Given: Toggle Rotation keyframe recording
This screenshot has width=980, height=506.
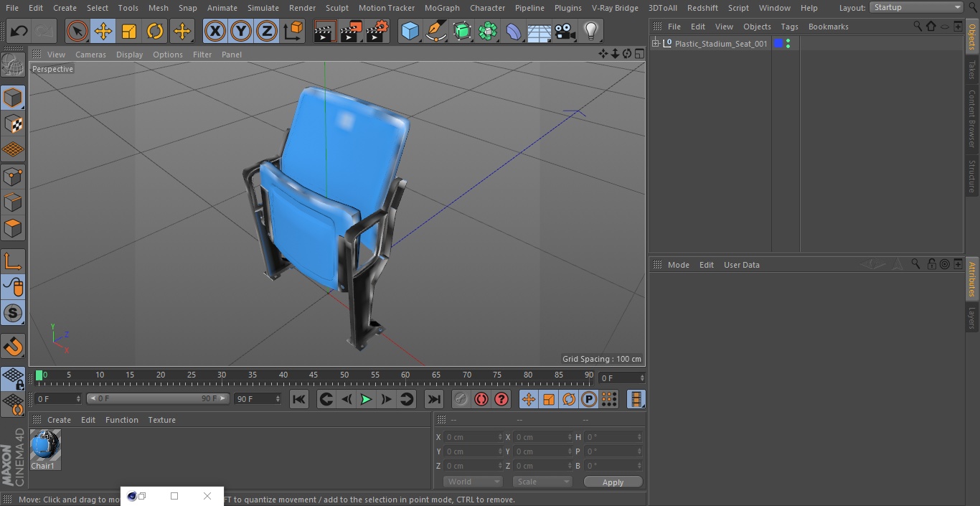Looking at the screenshot, I should click(x=569, y=399).
